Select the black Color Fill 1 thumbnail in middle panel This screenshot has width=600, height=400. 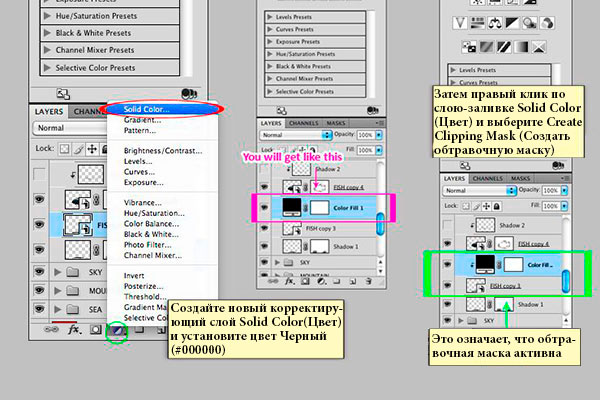[292, 207]
